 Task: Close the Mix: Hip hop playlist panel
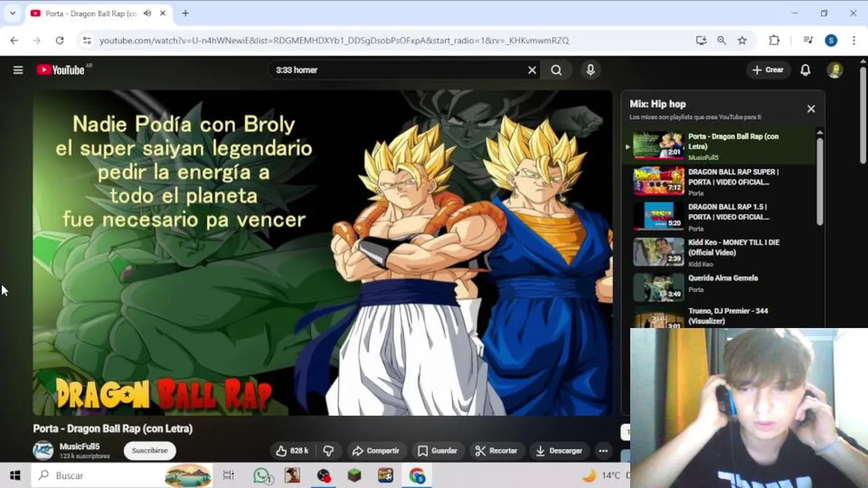pos(811,108)
